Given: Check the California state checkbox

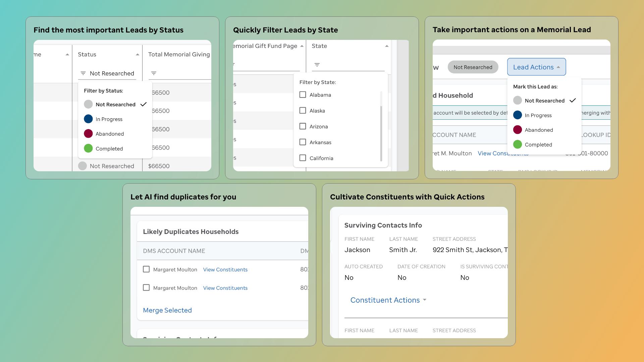Looking at the screenshot, I should [x=303, y=158].
